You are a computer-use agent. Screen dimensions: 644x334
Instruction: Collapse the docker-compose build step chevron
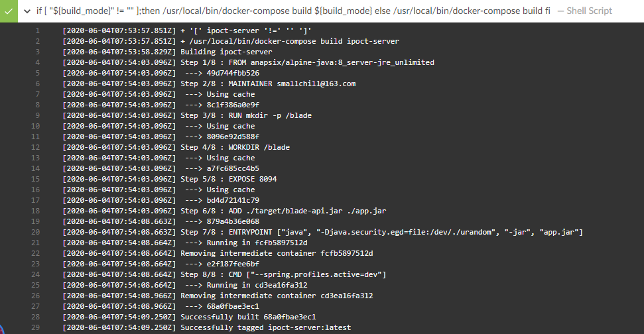click(x=27, y=11)
